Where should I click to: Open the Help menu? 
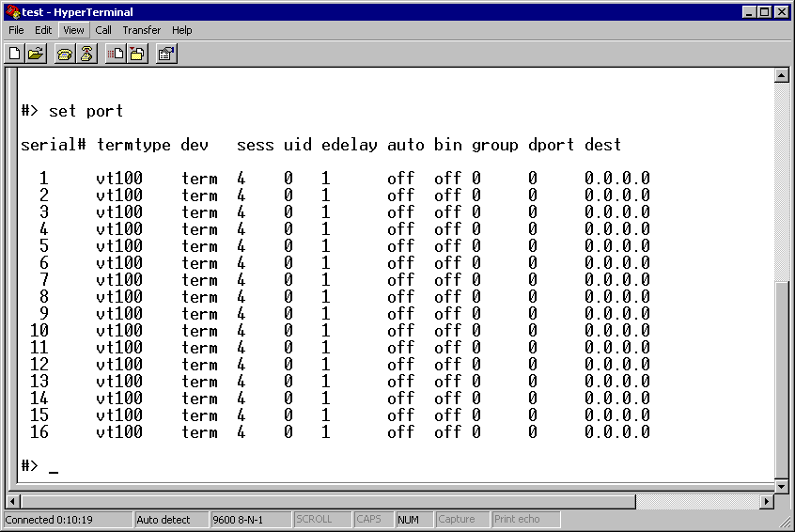[181, 30]
